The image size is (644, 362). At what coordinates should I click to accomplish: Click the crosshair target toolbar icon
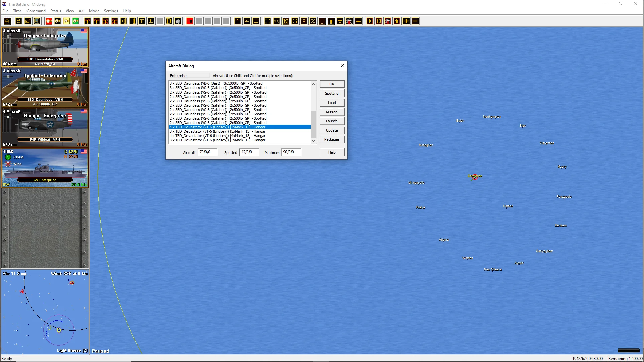click(7, 21)
